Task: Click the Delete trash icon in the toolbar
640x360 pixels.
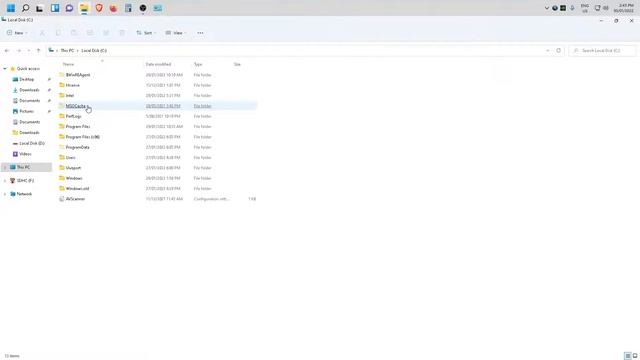Action: click(122, 33)
